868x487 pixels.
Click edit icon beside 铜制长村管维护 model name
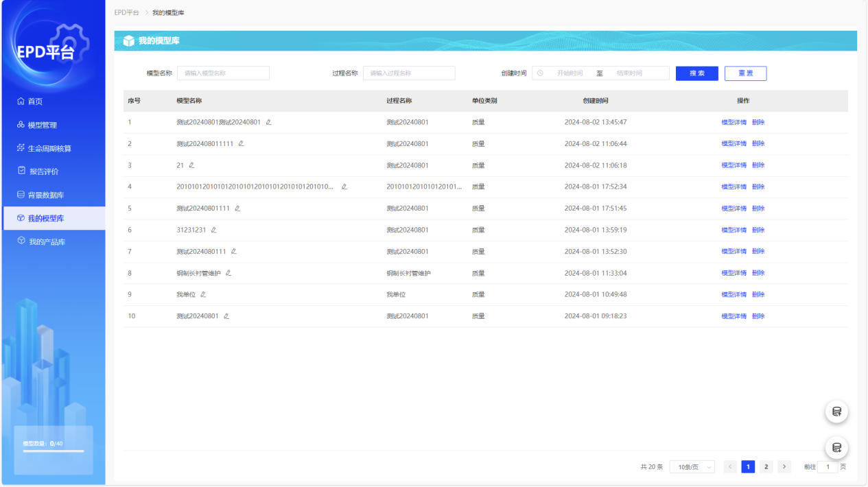click(228, 273)
